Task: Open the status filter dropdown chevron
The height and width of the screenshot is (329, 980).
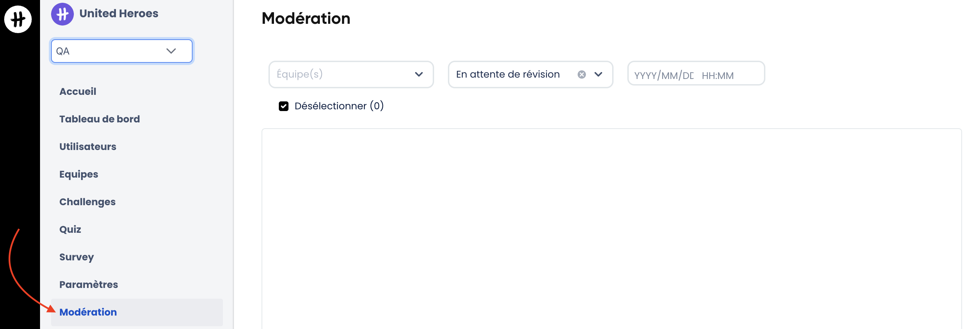Action: tap(598, 74)
